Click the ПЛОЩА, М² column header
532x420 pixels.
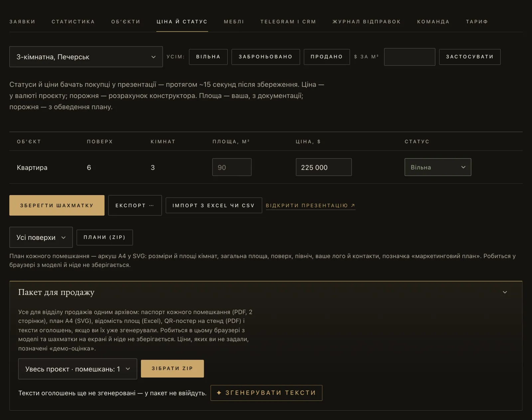click(231, 142)
